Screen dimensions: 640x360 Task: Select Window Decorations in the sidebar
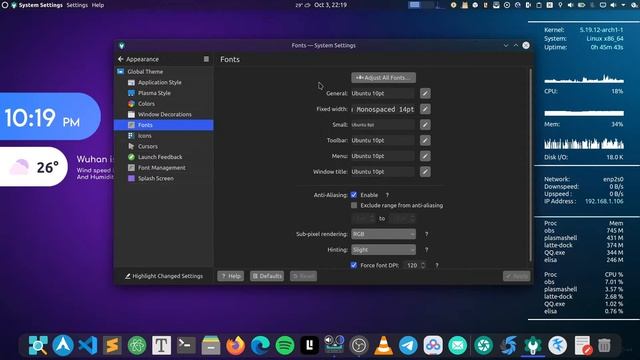click(164, 114)
